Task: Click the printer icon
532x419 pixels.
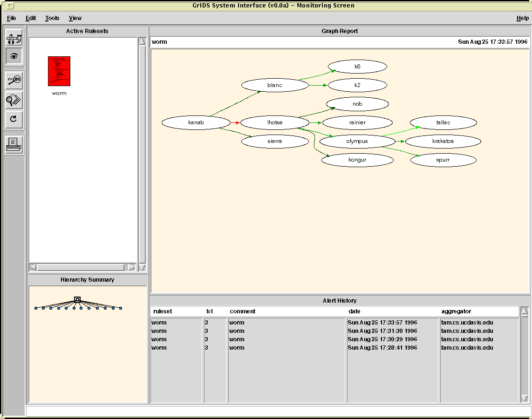Action: pyautogui.click(x=14, y=145)
